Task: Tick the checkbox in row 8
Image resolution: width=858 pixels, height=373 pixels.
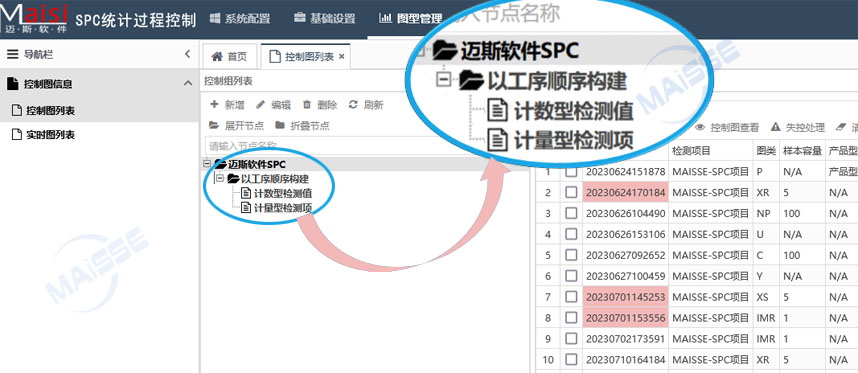Action: click(571, 317)
